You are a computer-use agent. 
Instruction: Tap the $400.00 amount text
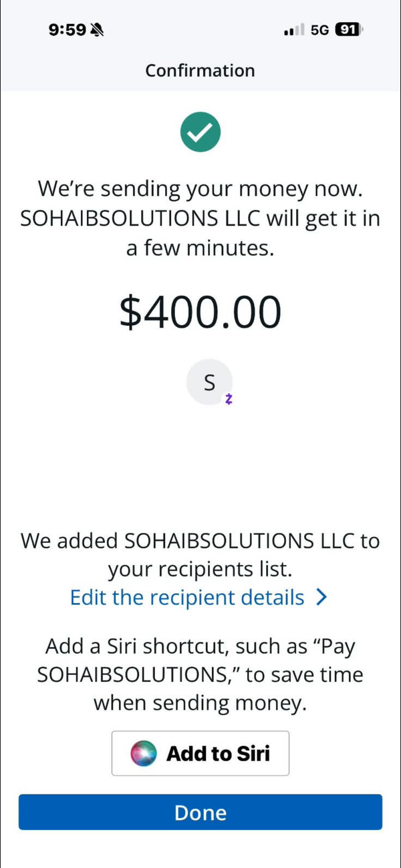click(x=200, y=312)
